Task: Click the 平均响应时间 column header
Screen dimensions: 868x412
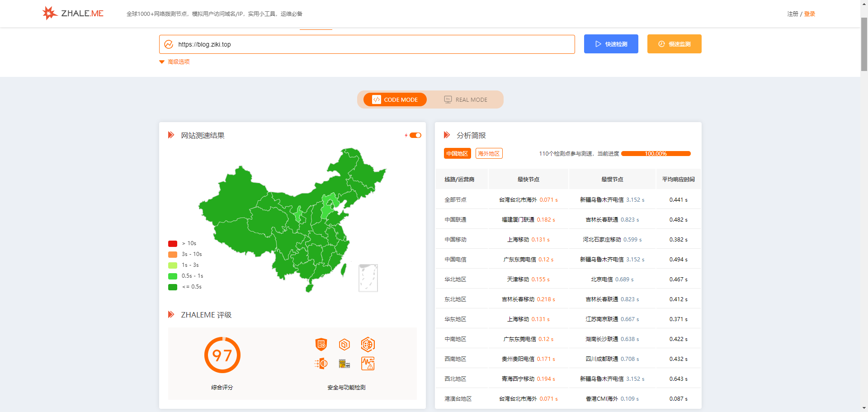Action: pos(679,180)
